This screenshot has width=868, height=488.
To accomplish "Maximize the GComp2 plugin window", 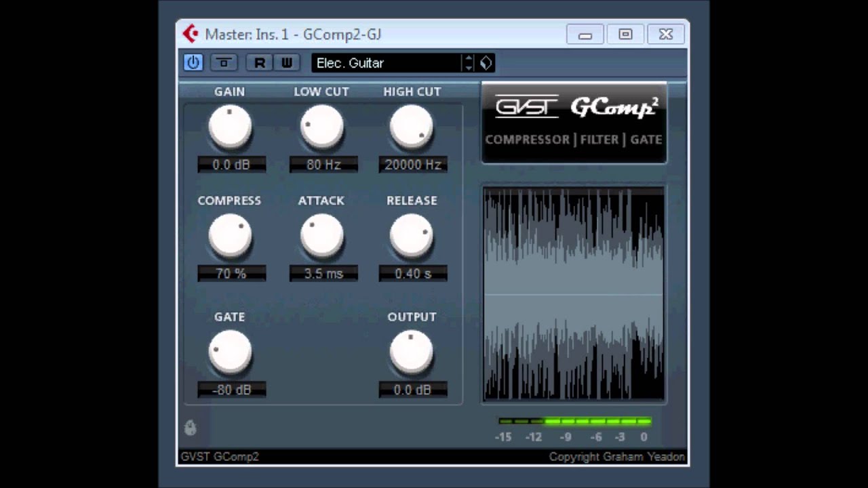I will coord(625,35).
